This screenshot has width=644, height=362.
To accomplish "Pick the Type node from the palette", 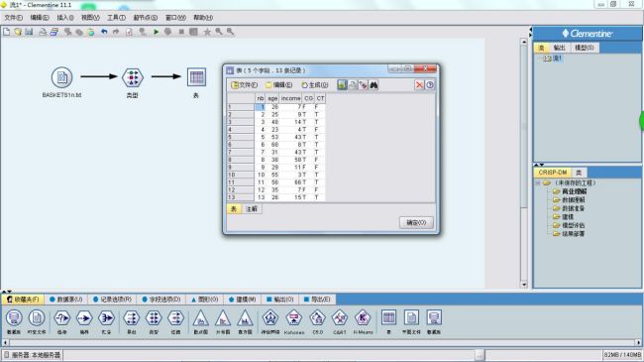I will point(154,321).
